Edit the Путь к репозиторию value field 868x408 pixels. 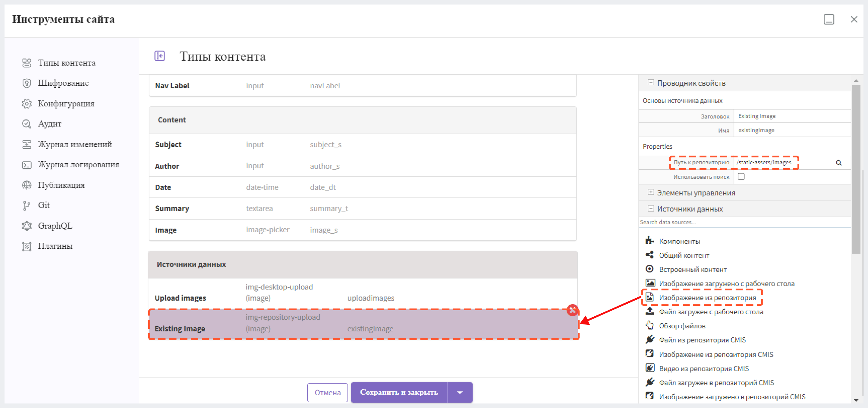(x=783, y=163)
